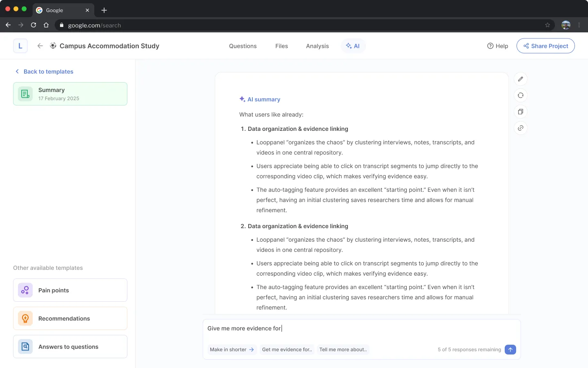The height and width of the screenshot is (368, 588).
Task: Click the 17 February 2025 date
Action: click(59, 99)
